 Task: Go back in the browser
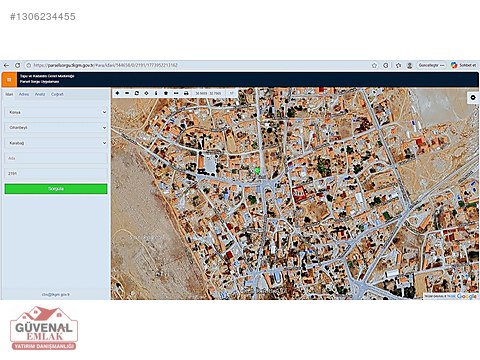6,65
